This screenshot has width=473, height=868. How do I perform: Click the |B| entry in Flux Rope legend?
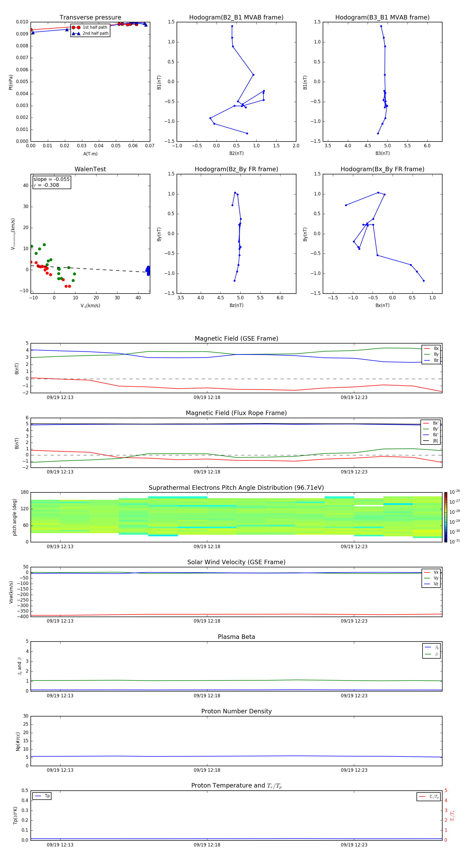tap(431, 441)
